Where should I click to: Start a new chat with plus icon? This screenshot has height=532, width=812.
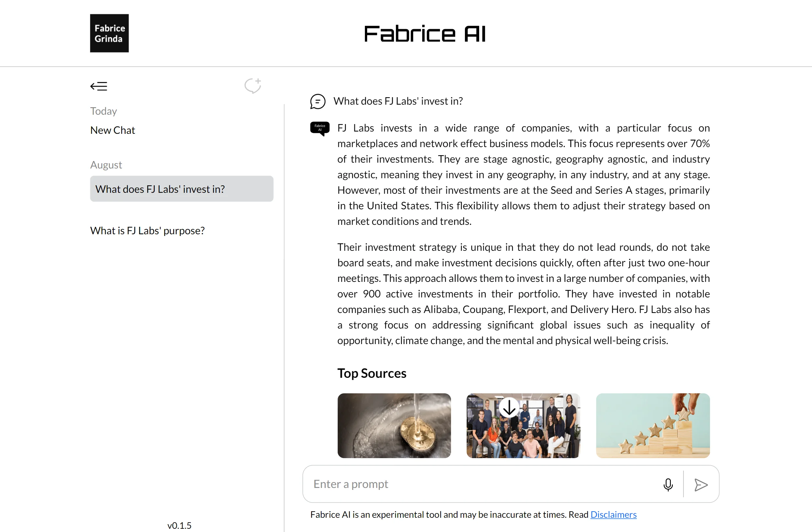click(253, 85)
